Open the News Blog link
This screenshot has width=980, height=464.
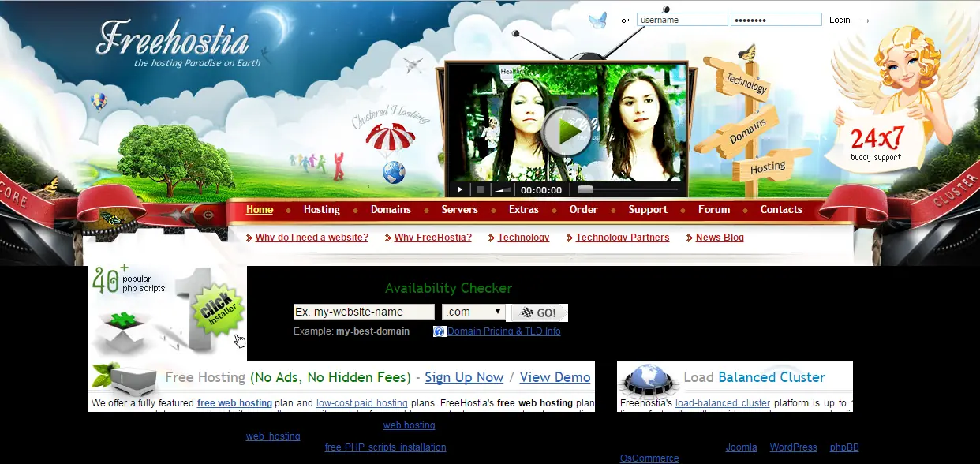point(720,238)
